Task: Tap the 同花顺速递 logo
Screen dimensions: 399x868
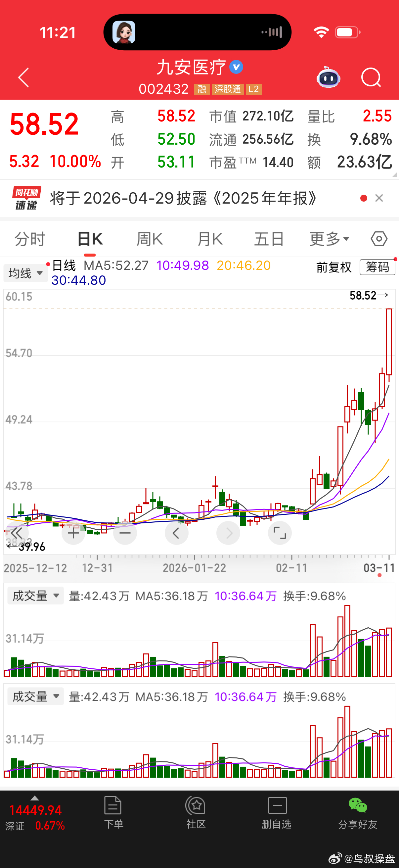Action: pos(26,198)
